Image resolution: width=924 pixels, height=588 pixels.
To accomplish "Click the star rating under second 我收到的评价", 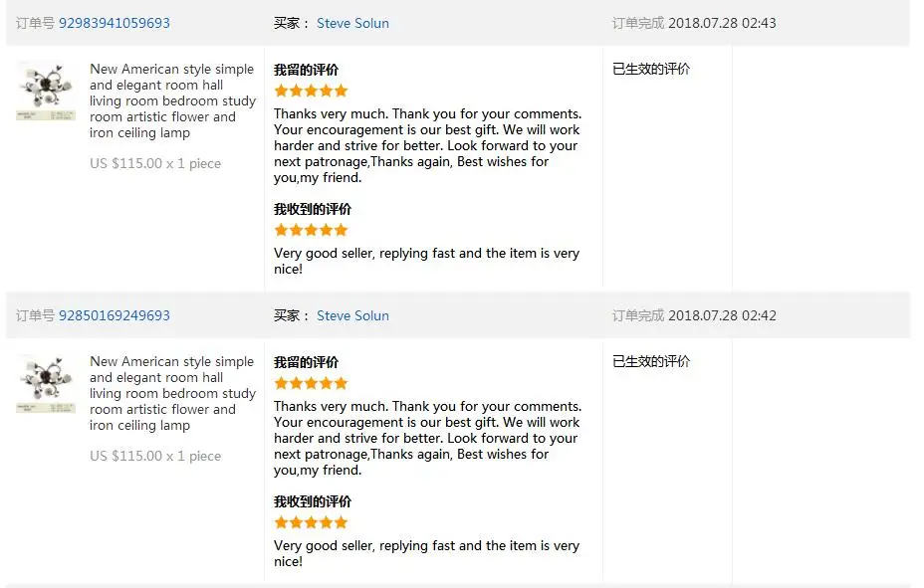I will (x=311, y=522).
